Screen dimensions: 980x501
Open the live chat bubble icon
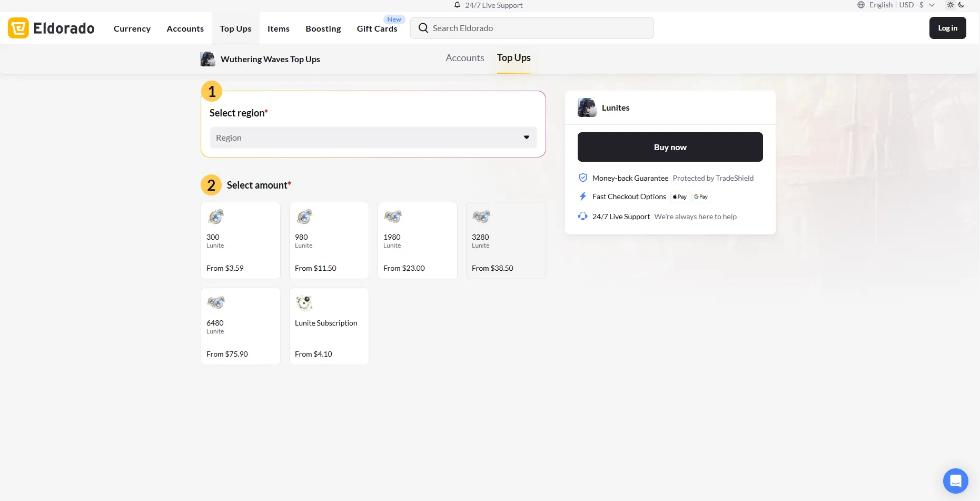(956, 481)
